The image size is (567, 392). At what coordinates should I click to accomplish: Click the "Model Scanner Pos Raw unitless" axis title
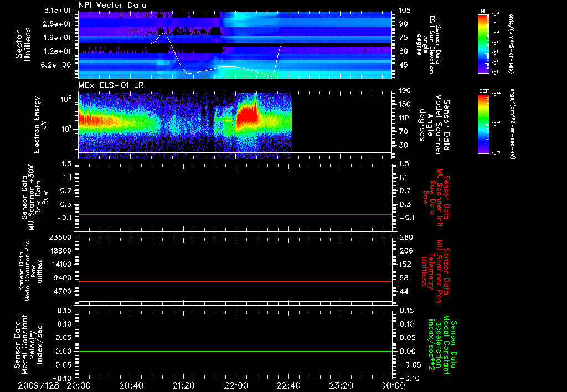[30, 271]
